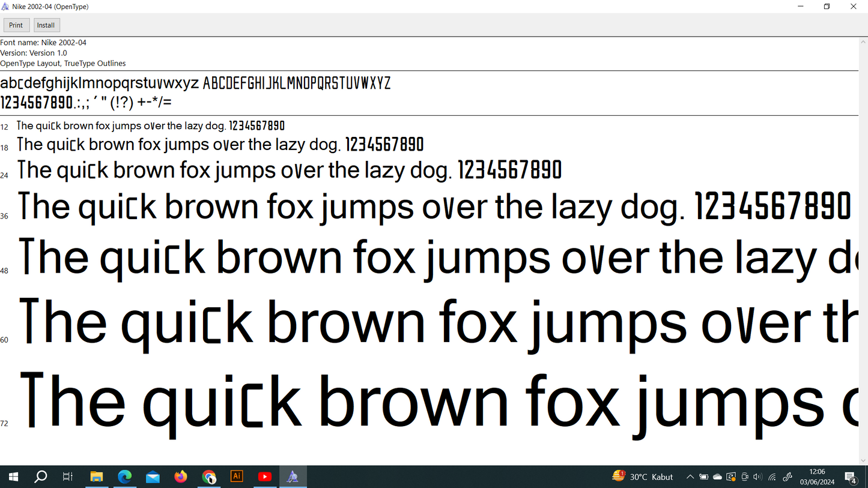Switch to Chrome in the taskbar

[208, 477]
